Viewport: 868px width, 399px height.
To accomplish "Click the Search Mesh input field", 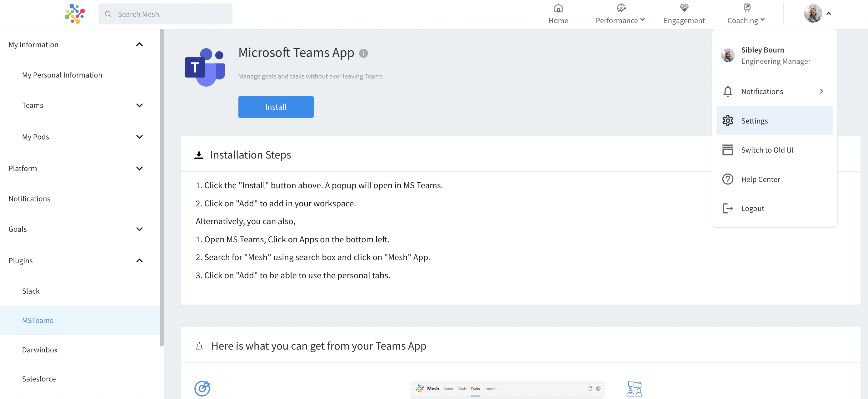I will (165, 14).
